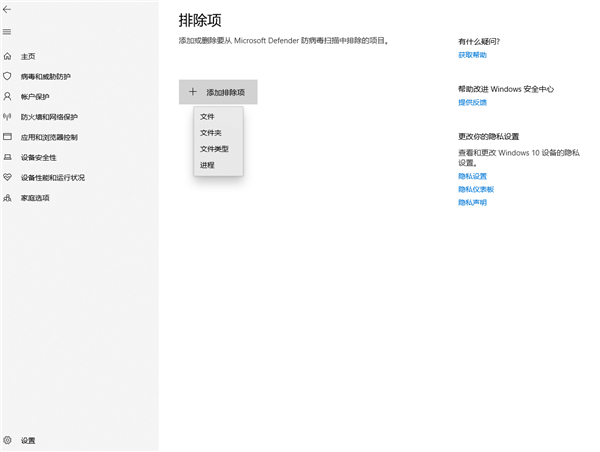Choose 文件夹 from the exclusion menu
Screen dimensions: 600x452
pyautogui.click(x=210, y=132)
